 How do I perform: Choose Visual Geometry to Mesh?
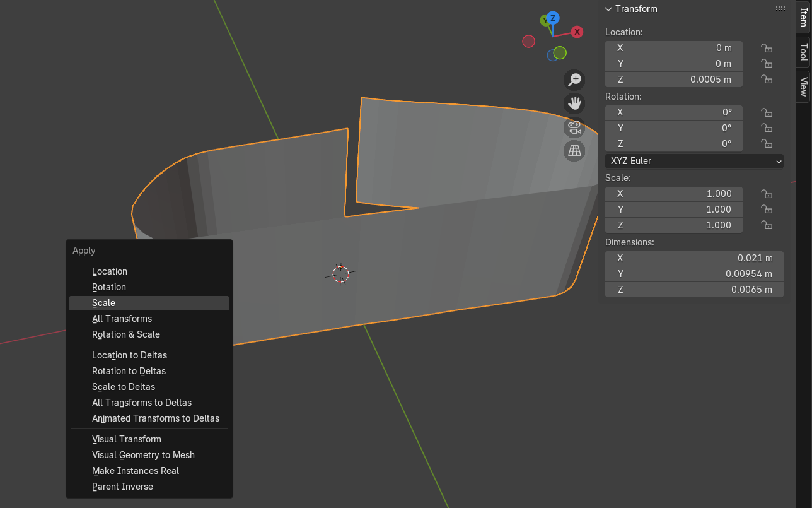pyautogui.click(x=143, y=455)
